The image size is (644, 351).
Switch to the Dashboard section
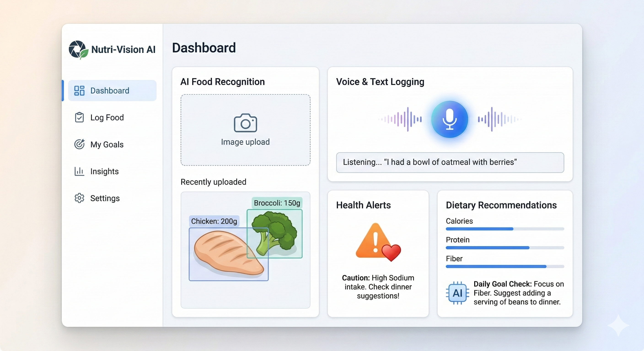point(110,90)
